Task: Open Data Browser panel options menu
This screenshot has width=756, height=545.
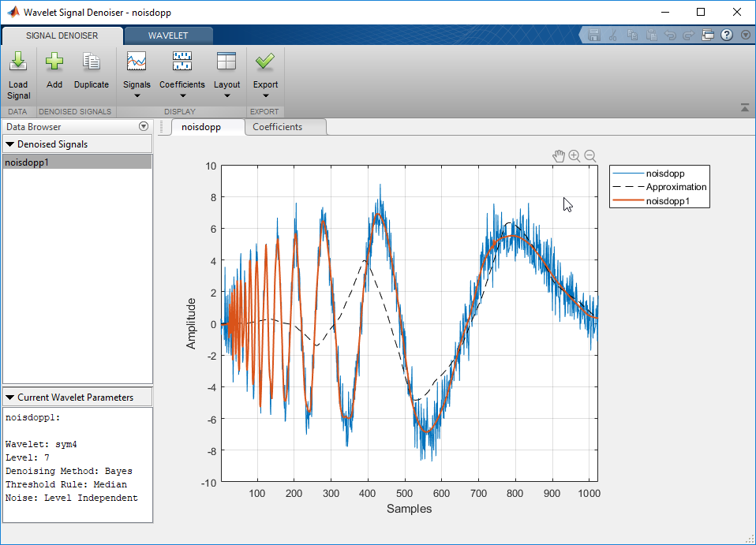Action: tap(143, 126)
